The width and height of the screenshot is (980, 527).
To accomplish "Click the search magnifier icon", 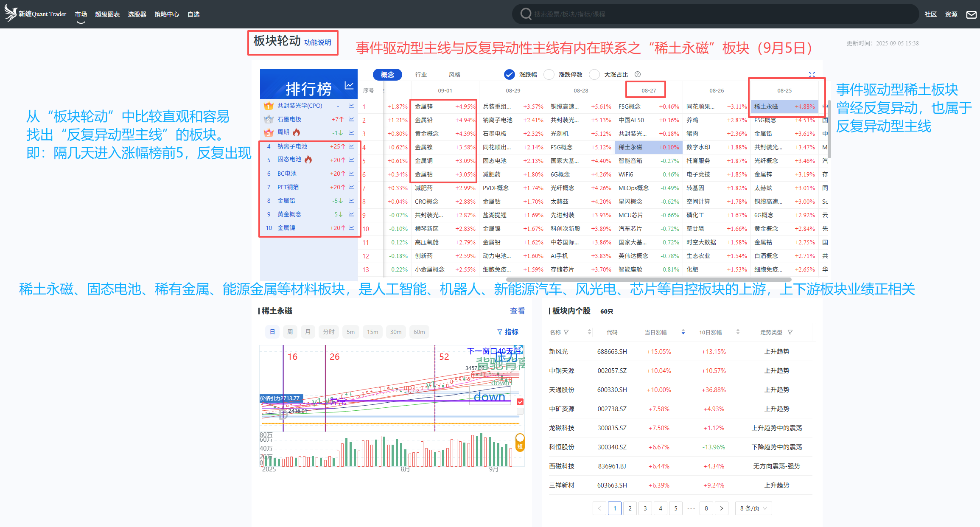I will [526, 14].
